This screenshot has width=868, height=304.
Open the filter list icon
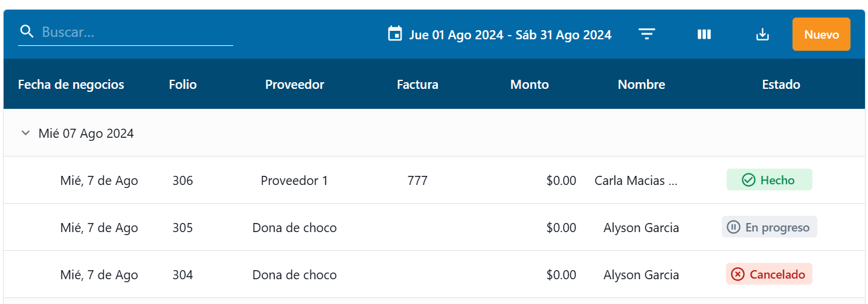(647, 34)
